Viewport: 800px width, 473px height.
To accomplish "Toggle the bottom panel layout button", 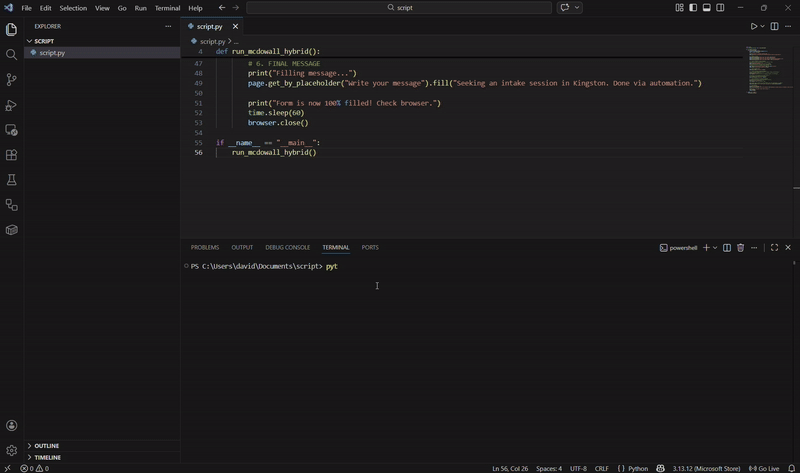I will 706,8.
